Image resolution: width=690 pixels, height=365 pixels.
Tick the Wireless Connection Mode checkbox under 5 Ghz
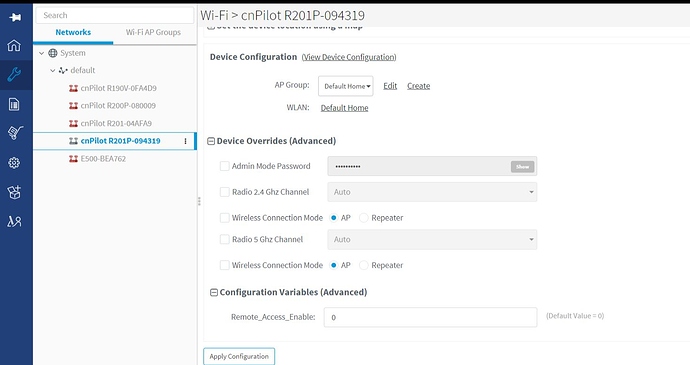224,265
